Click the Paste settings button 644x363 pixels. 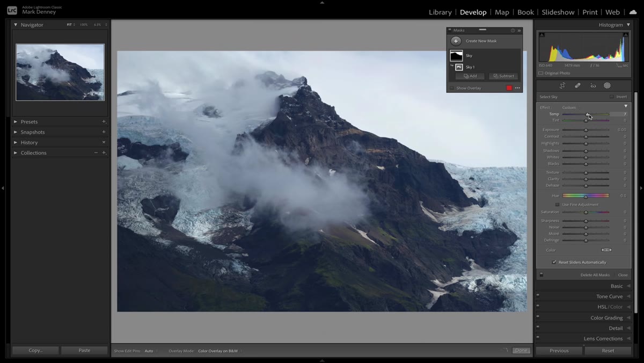84,350
